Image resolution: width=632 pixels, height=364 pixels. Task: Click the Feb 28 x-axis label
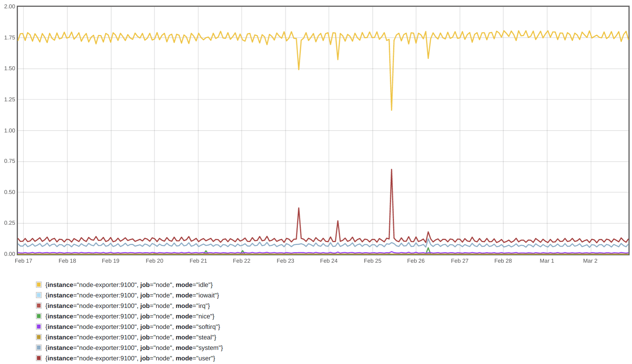(x=503, y=261)
